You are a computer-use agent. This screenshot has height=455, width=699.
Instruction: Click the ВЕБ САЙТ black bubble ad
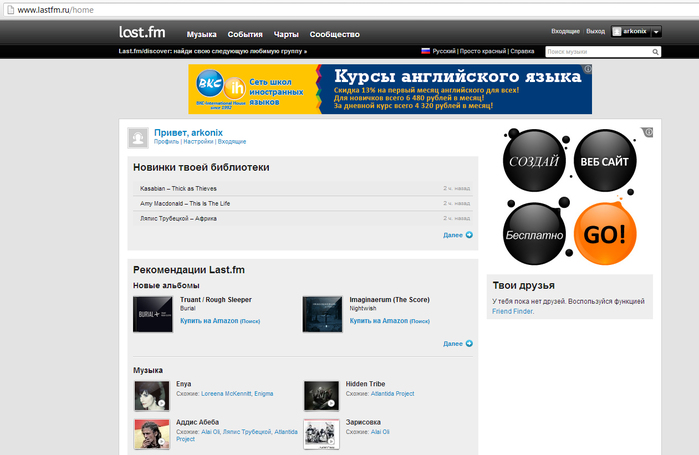click(x=605, y=160)
